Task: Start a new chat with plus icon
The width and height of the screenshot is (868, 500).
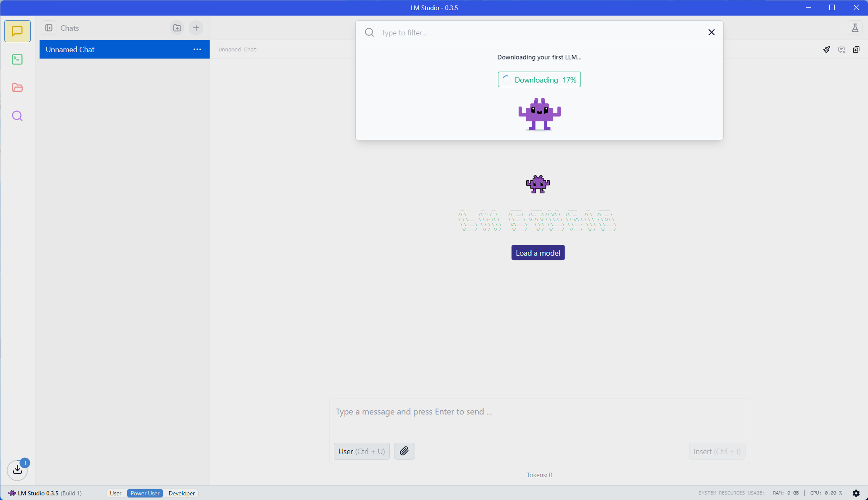Action: coord(196,28)
